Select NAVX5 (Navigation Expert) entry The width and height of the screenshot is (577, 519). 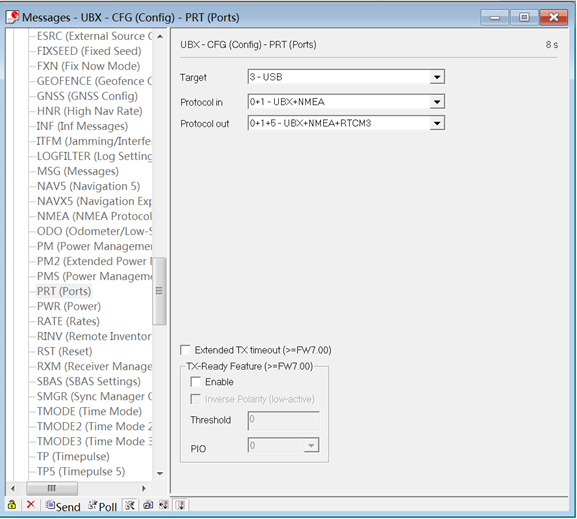click(94, 201)
